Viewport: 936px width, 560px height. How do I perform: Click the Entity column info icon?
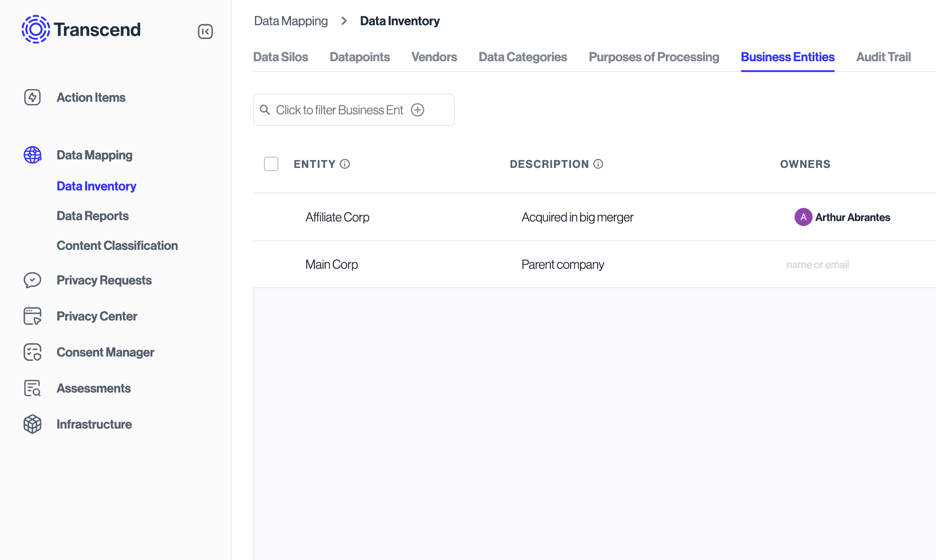[345, 164]
